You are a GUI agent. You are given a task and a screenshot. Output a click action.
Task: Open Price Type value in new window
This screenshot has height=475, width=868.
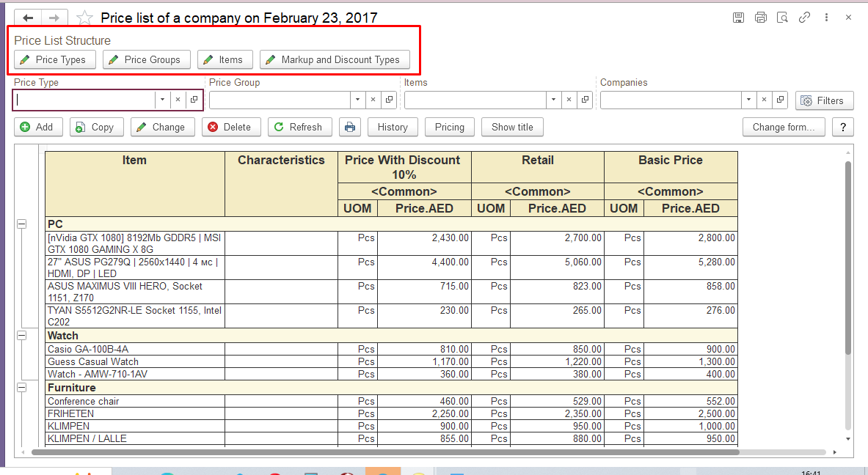coord(194,100)
